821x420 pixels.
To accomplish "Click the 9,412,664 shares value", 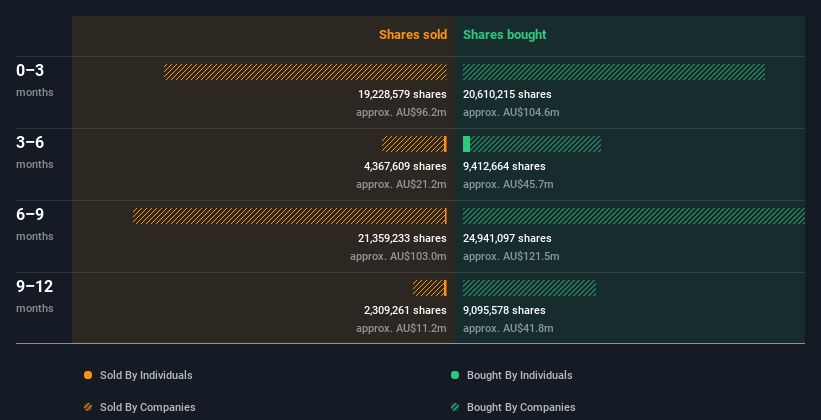I will click(x=504, y=166).
